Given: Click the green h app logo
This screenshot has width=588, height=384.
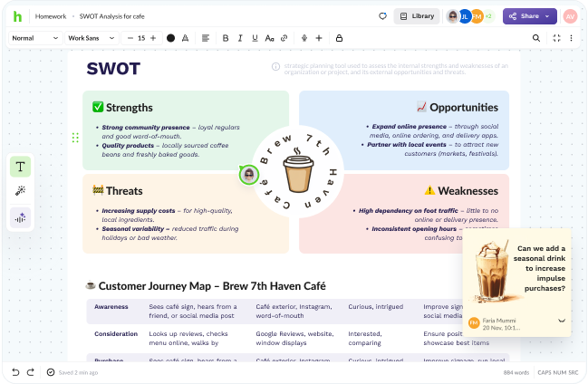Looking at the screenshot, I should 17,16.
